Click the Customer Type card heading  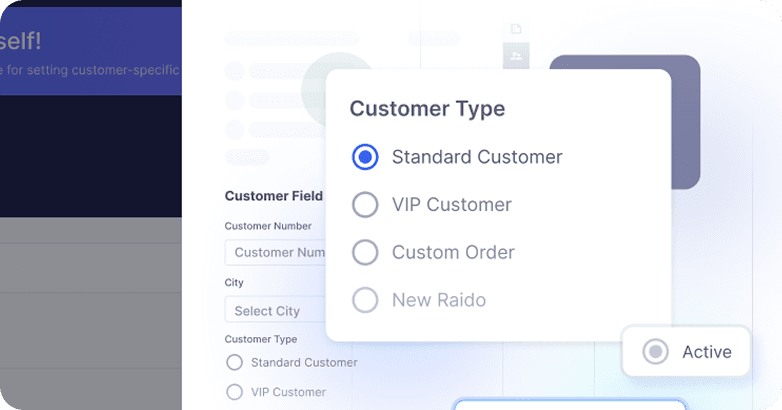pyautogui.click(x=427, y=109)
